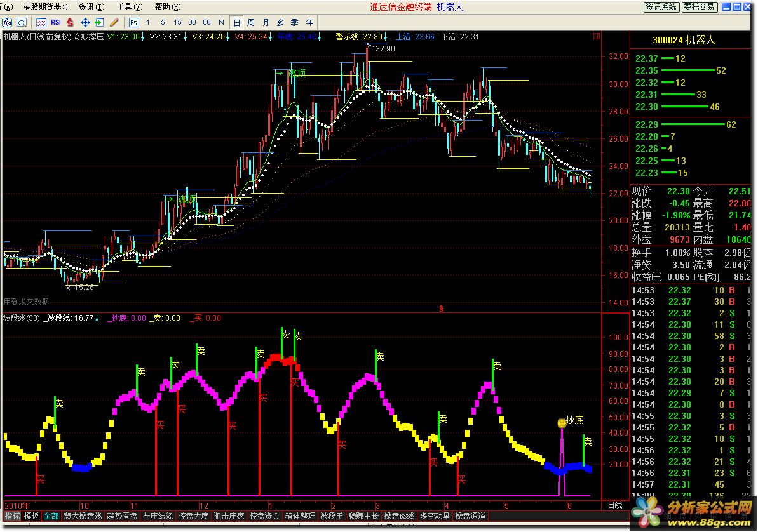Switch to 15-minute period
758x532 pixels.
point(177,23)
